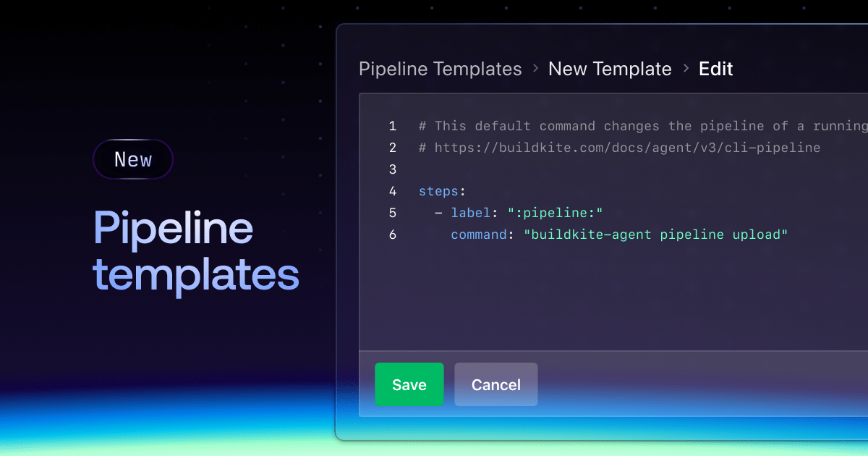Select the "New Template" breadcrumb item
Image resolution: width=868 pixels, height=456 pixels.
click(x=610, y=69)
